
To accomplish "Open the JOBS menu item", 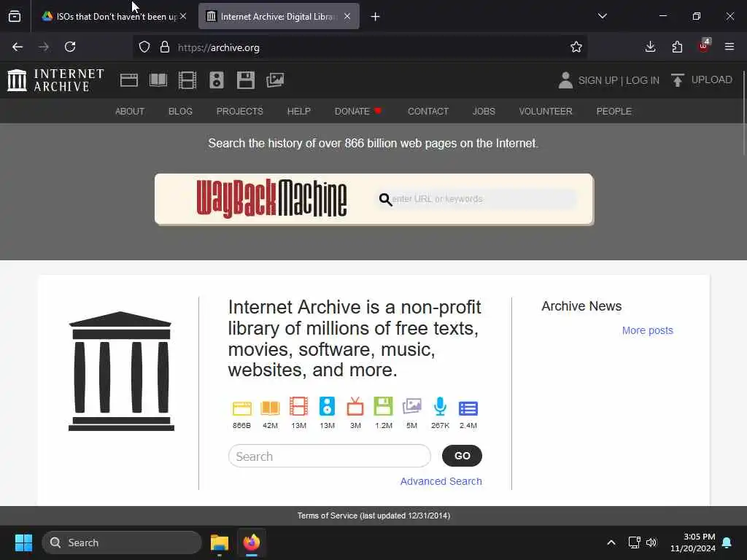I will pyautogui.click(x=484, y=111).
